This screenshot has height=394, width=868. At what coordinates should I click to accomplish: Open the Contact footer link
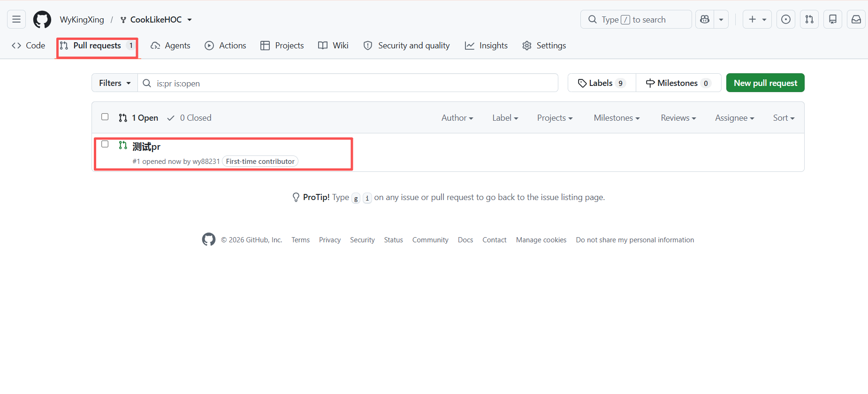point(495,240)
